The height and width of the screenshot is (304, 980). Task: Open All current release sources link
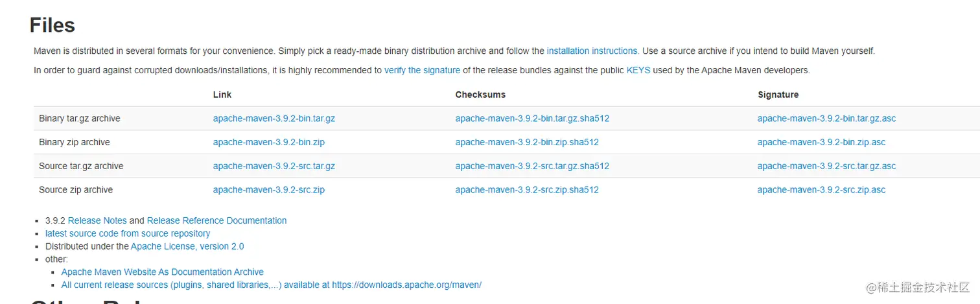tap(272, 285)
